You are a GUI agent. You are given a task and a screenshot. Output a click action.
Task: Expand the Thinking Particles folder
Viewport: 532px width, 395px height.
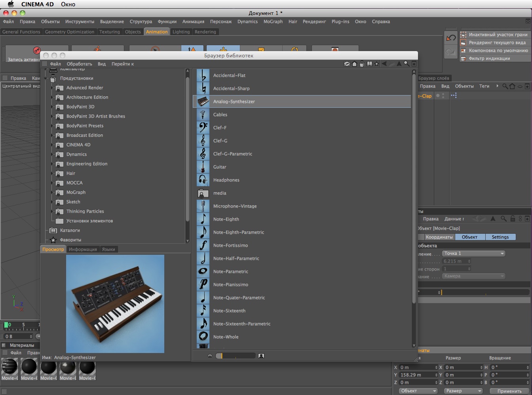[x=52, y=211]
